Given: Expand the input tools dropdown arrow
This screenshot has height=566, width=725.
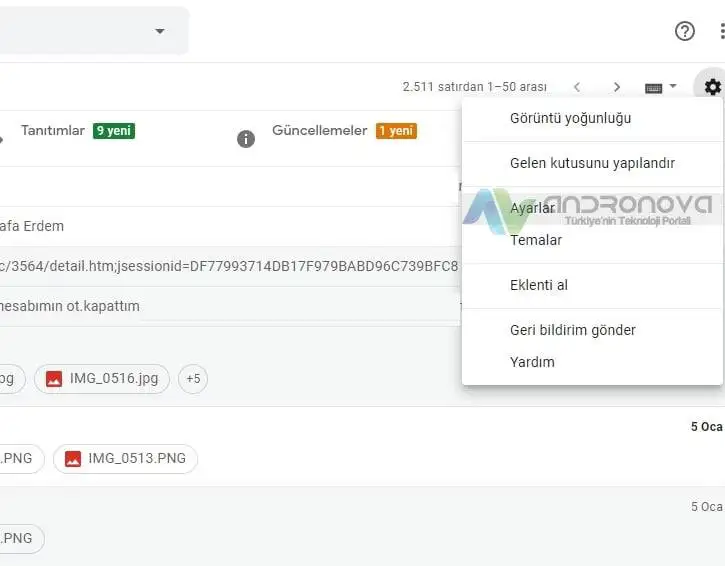Looking at the screenshot, I should pyautogui.click(x=673, y=86).
